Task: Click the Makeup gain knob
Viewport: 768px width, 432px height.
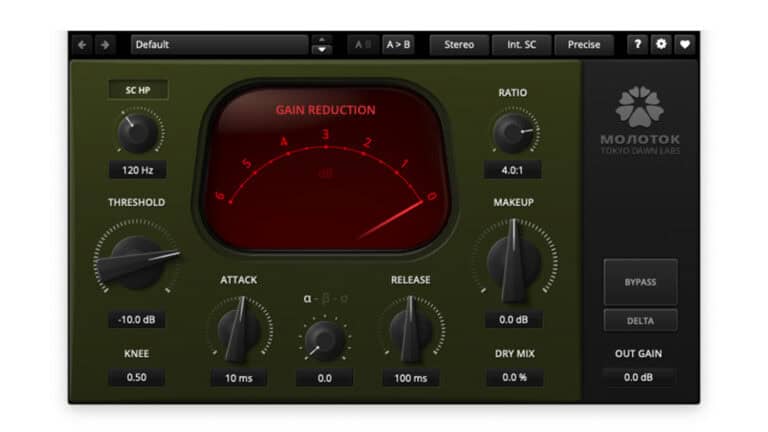Action: (513, 261)
